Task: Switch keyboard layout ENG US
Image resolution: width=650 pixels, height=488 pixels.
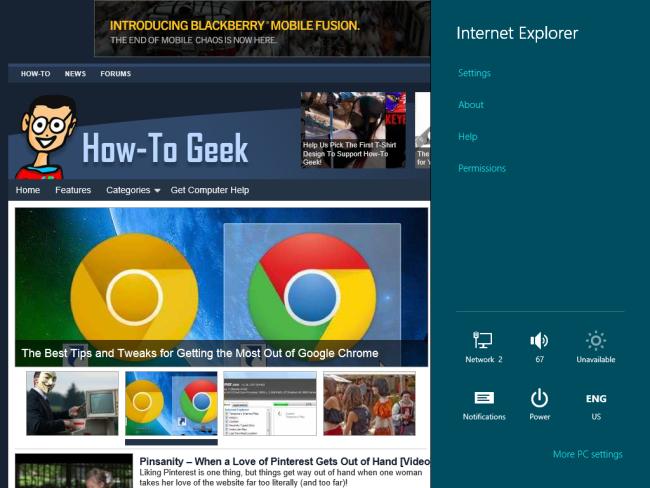Action: point(596,406)
